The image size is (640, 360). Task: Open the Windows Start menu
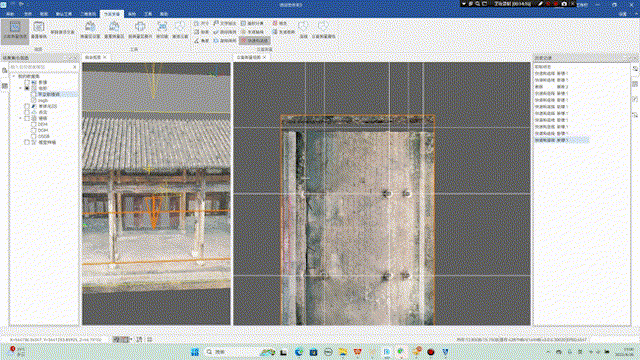(x=195, y=352)
